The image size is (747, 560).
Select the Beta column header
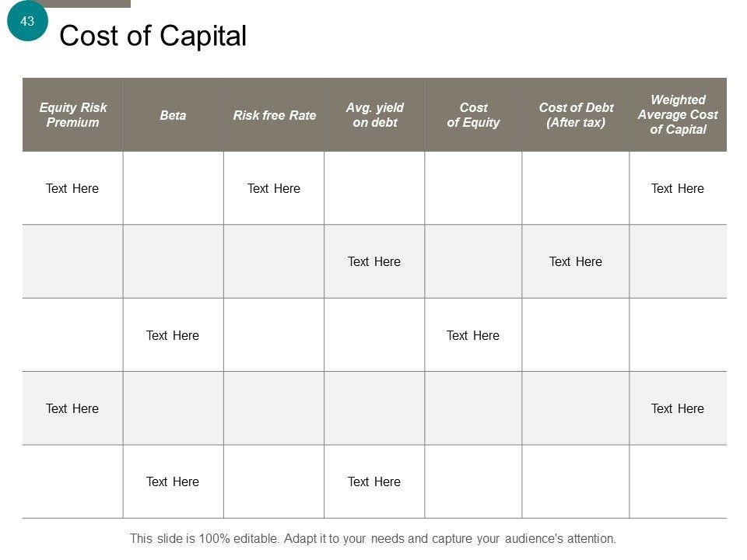173,115
